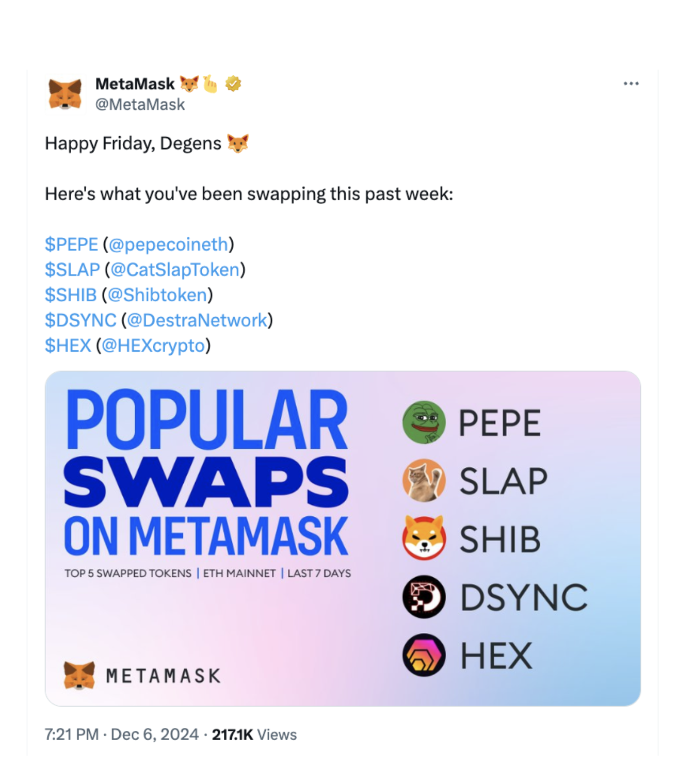Click the HEX token logo
Image resolution: width=678 pixels, height=784 pixels.
pos(424,655)
